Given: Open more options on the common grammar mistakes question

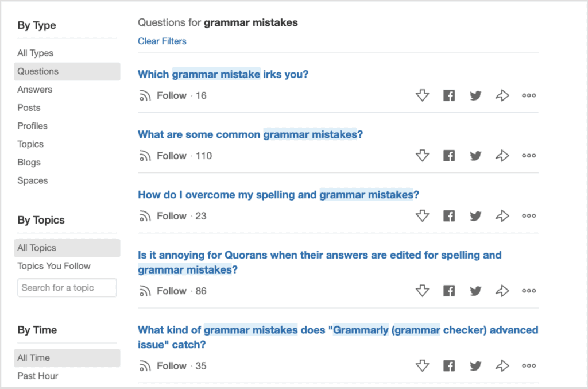Looking at the screenshot, I should 528,155.
